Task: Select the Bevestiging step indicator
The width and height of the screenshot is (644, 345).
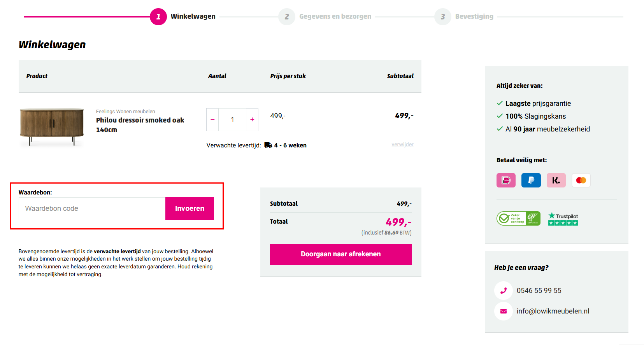Action: (x=442, y=16)
